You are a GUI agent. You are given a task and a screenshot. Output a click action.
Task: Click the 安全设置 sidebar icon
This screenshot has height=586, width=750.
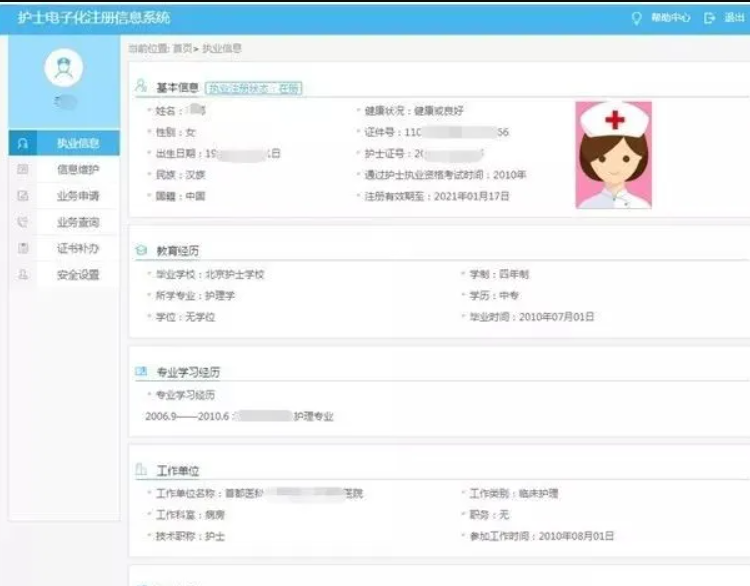[x=23, y=274]
